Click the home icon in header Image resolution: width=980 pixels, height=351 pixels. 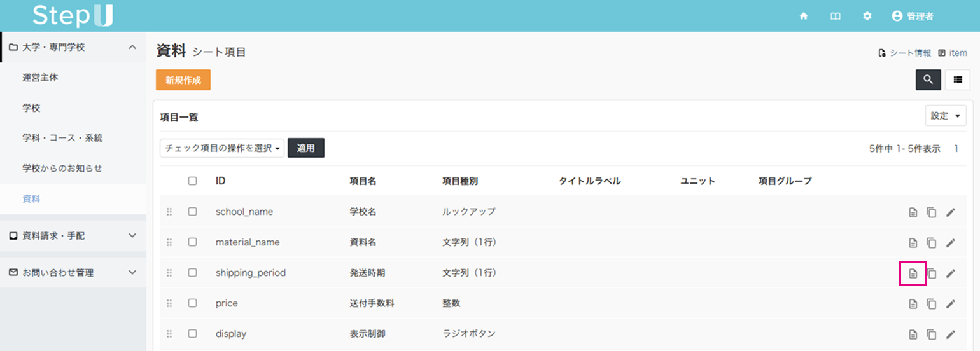tap(804, 17)
